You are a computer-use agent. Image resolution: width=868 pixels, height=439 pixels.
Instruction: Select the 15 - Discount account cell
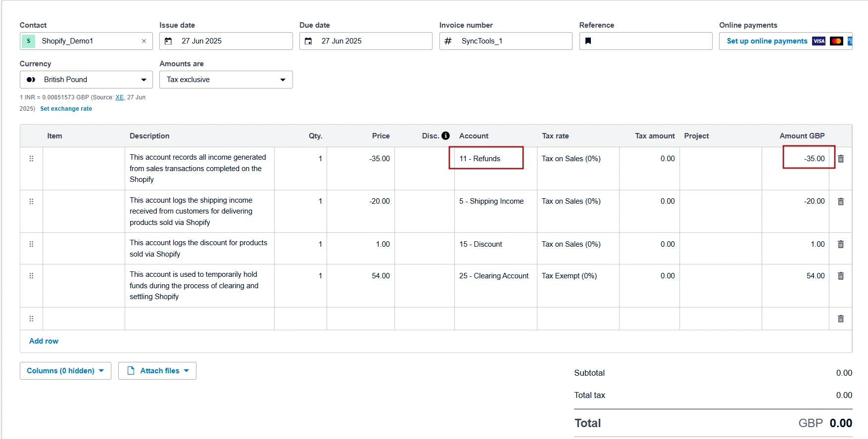click(x=495, y=244)
